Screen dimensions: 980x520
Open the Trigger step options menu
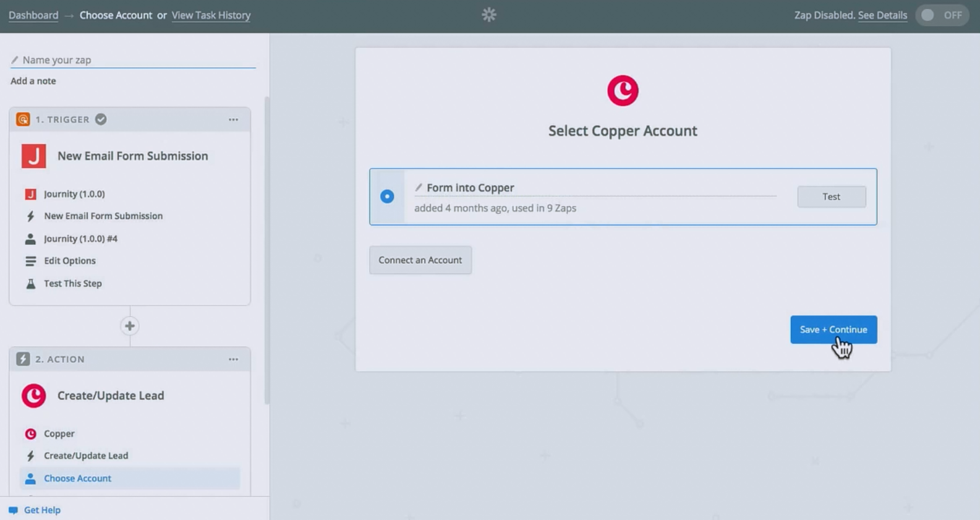coord(233,119)
